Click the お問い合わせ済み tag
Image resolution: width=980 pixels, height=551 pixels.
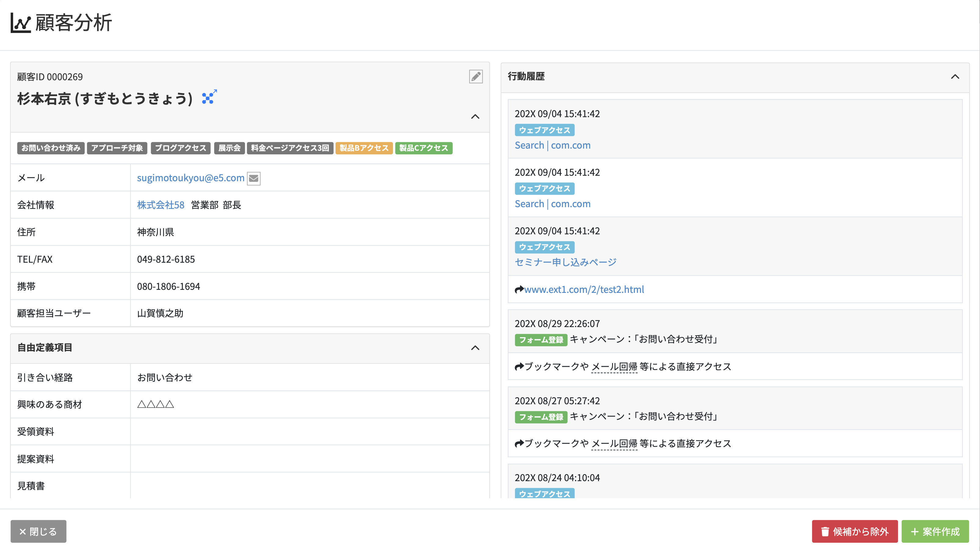pyautogui.click(x=51, y=148)
